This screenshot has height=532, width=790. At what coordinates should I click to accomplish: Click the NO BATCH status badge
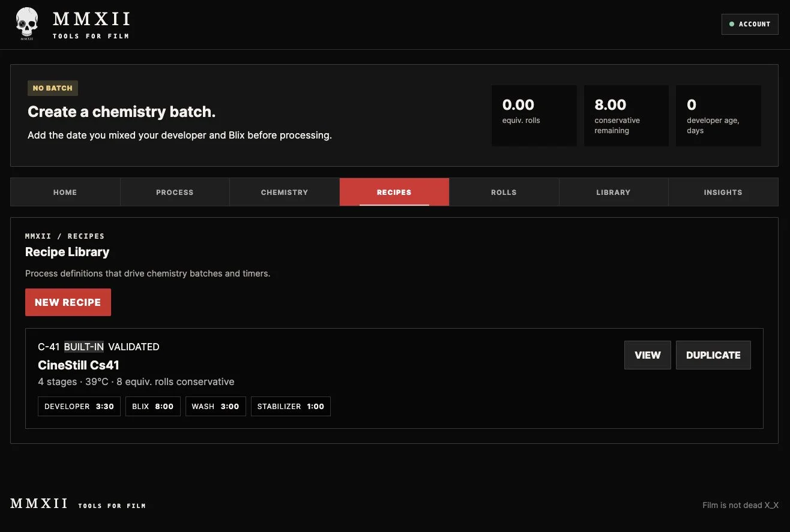(53, 88)
